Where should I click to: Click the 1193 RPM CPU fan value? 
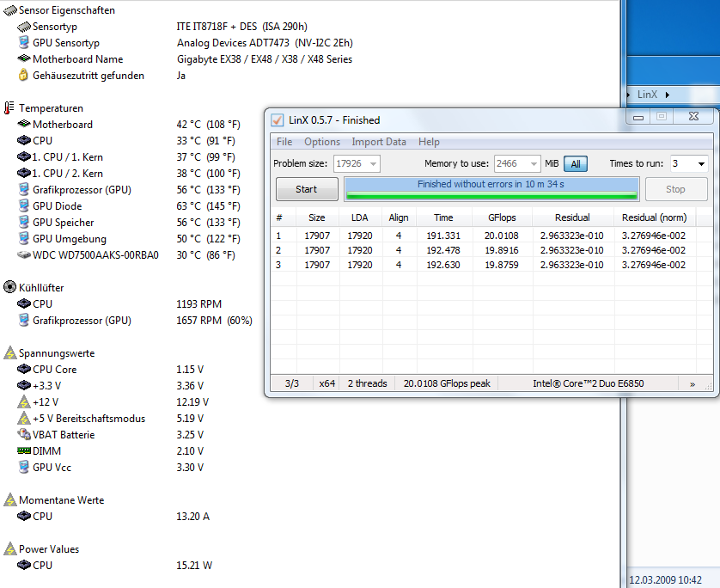[198, 304]
